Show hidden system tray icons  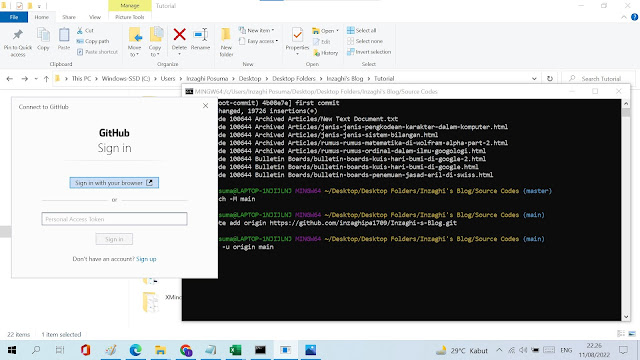499,350
